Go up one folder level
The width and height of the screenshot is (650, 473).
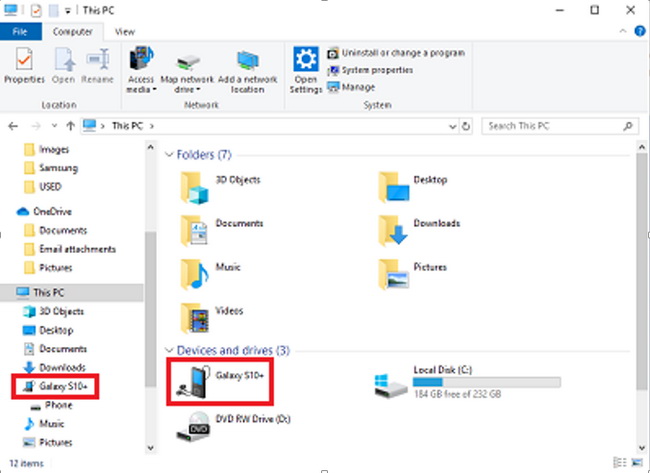click(70, 126)
